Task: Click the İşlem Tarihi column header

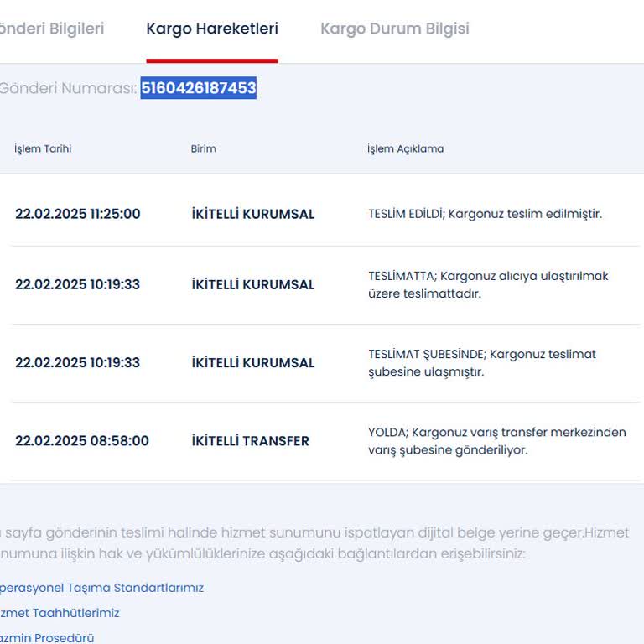Action: pos(43,148)
